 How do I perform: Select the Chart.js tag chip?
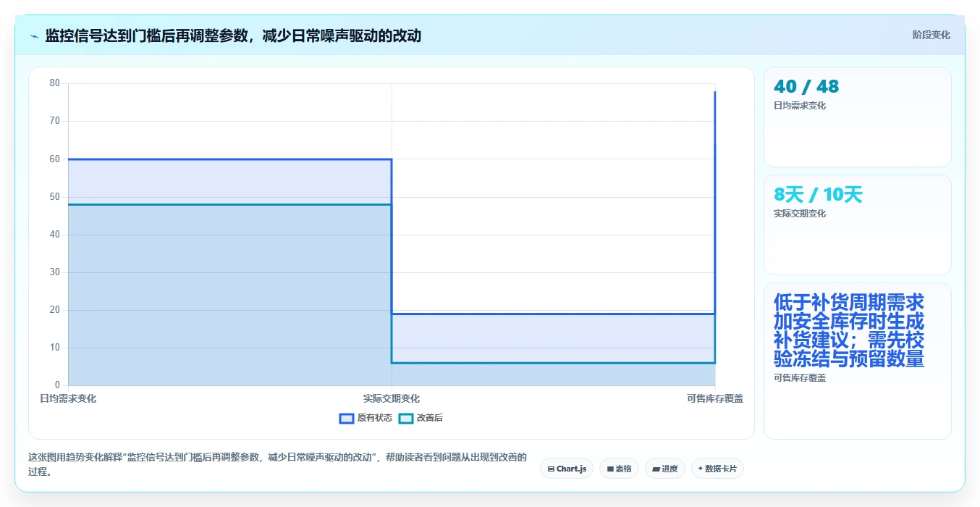tap(567, 469)
